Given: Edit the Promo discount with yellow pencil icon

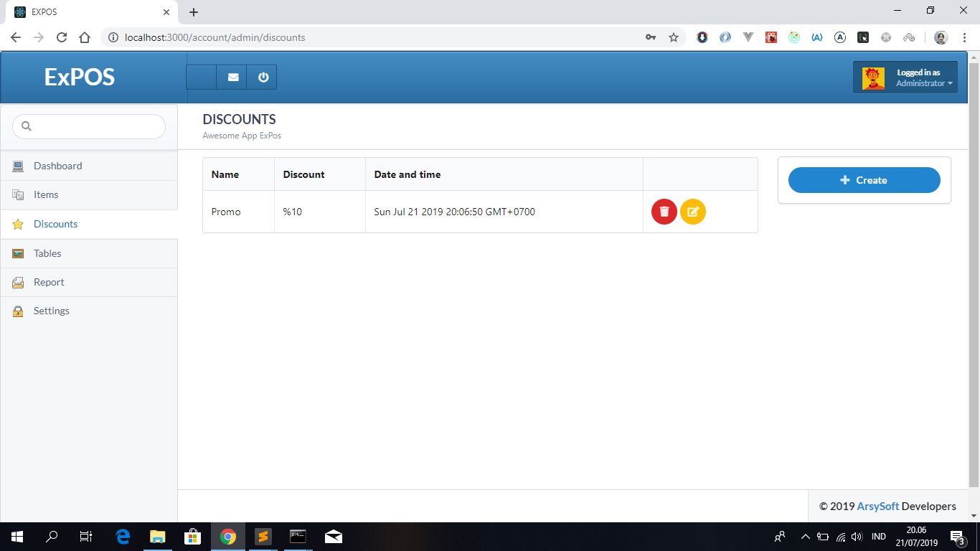Looking at the screenshot, I should tap(693, 212).
